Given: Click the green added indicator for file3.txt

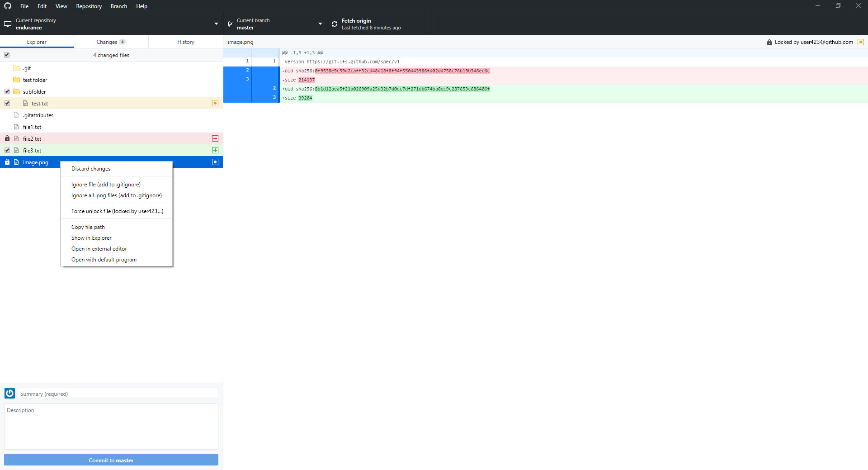Looking at the screenshot, I should 215,150.
